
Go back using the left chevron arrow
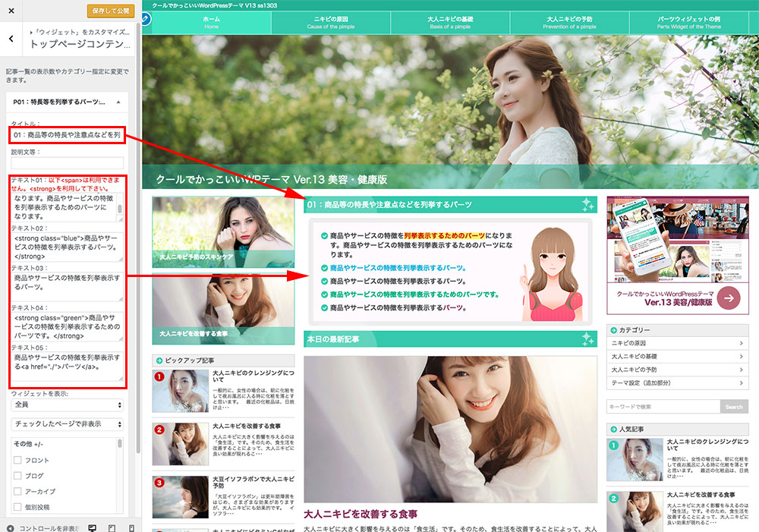pyautogui.click(x=11, y=39)
